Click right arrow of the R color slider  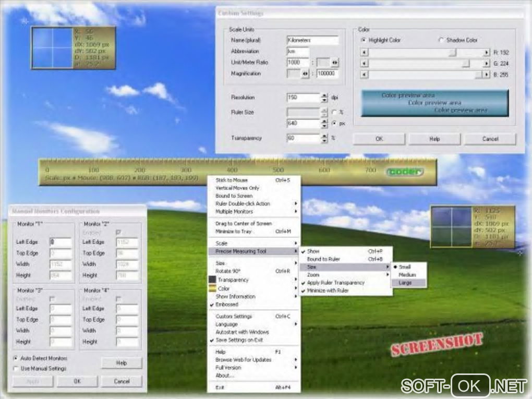[x=487, y=53]
